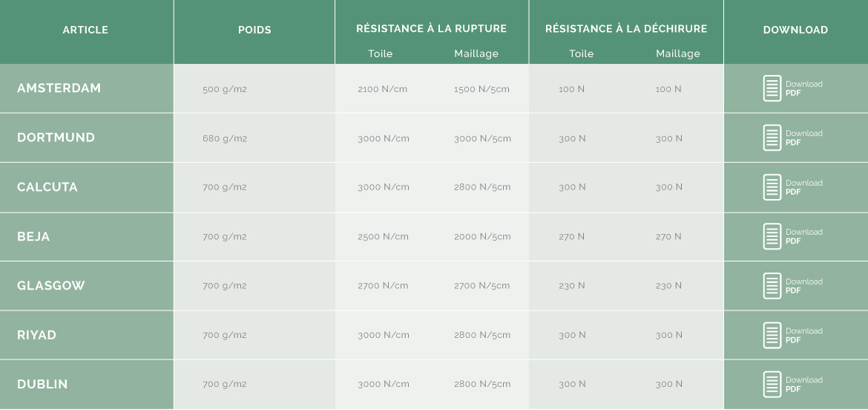
Task: Select the AMSTERDAM article name
Action: coord(59,88)
